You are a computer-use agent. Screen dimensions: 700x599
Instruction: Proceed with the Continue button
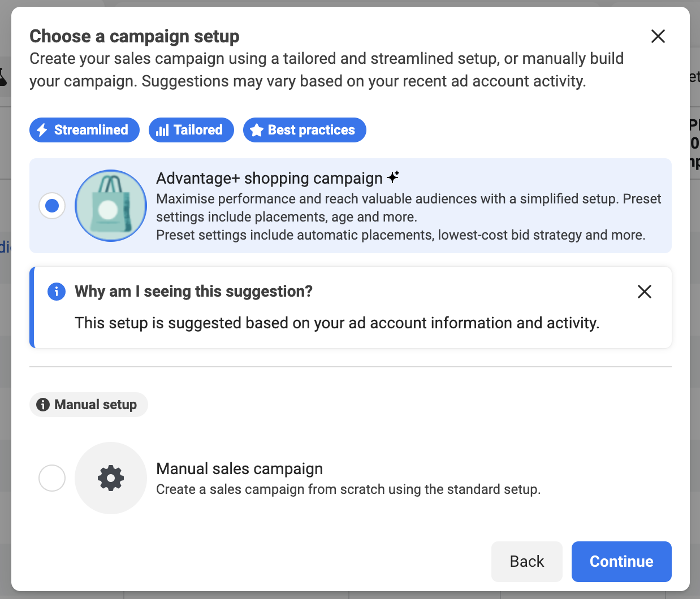621,562
